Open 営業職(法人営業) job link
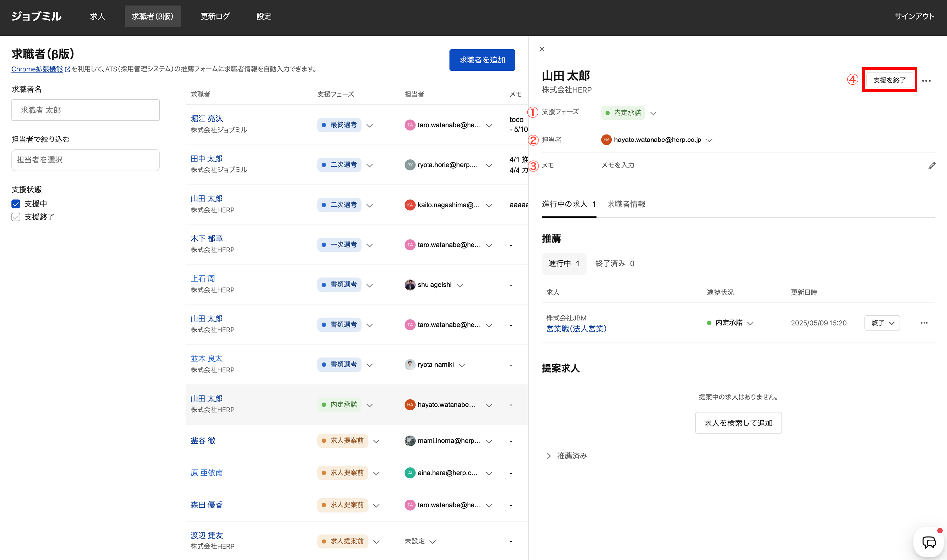The height and width of the screenshot is (560, 947). pos(576,329)
